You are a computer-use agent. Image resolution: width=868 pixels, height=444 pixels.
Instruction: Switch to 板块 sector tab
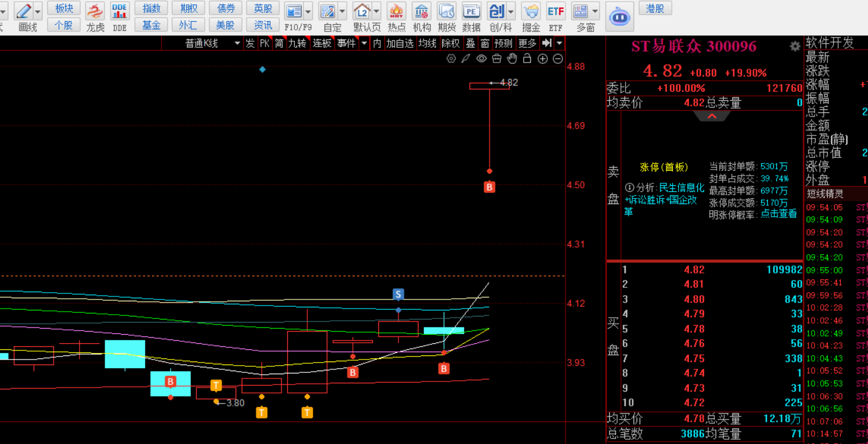[x=64, y=9]
